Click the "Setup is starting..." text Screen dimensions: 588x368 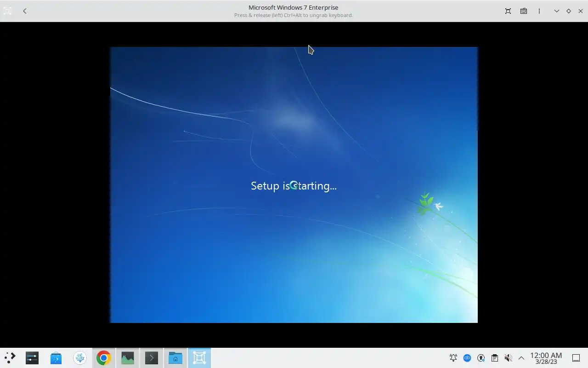[x=294, y=186]
